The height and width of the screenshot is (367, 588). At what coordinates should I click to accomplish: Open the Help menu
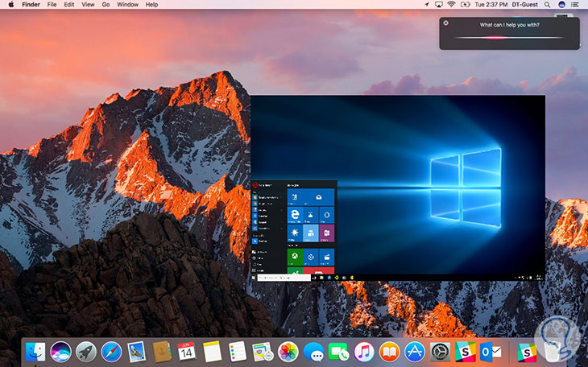pos(152,5)
